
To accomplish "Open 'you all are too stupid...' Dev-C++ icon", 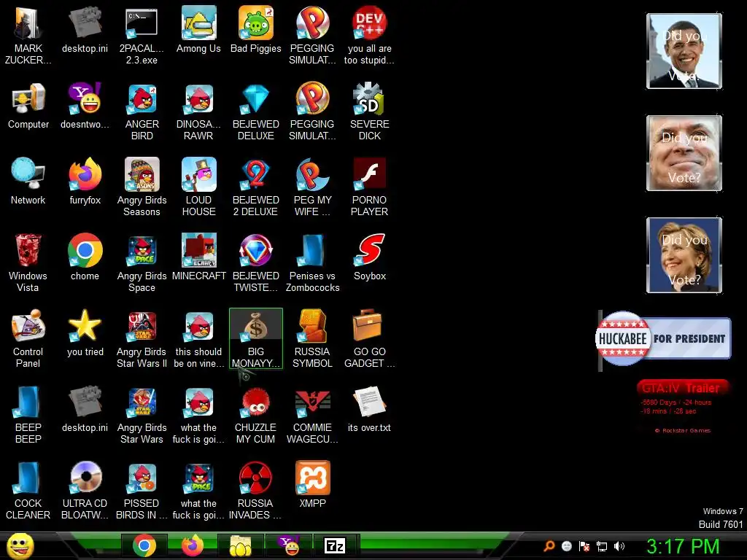I will (369, 36).
